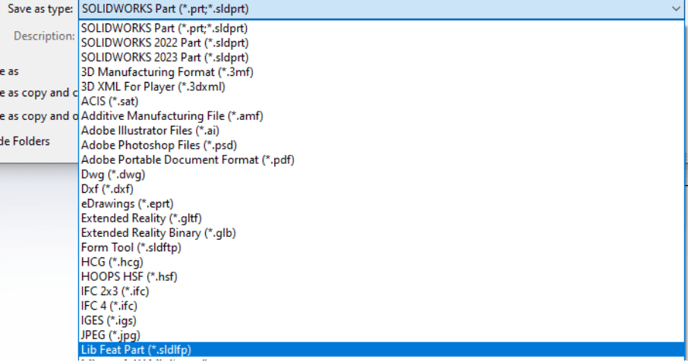The height and width of the screenshot is (362, 688).
Task: Pick Extended Reality Binary (*.glb)
Action: point(381,233)
